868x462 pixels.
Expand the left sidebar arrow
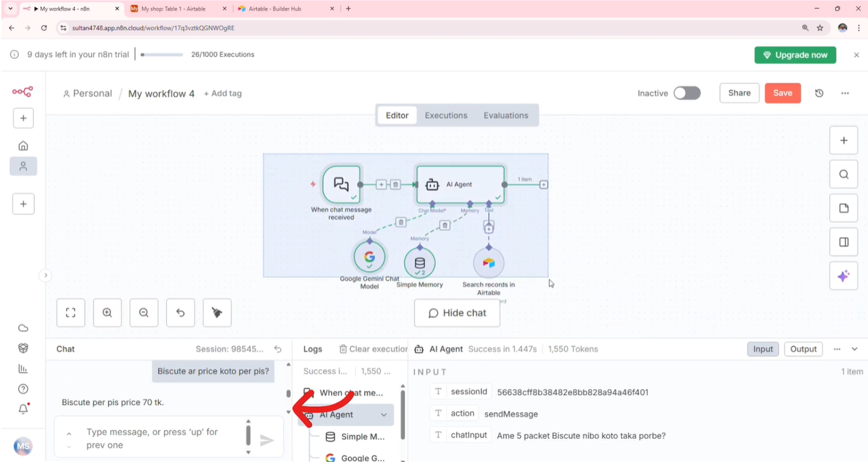coord(46,275)
